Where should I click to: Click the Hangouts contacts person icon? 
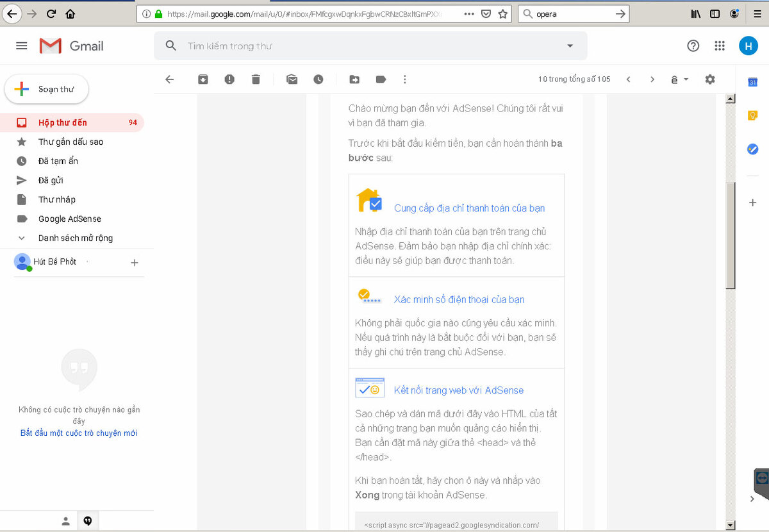(x=65, y=521)
